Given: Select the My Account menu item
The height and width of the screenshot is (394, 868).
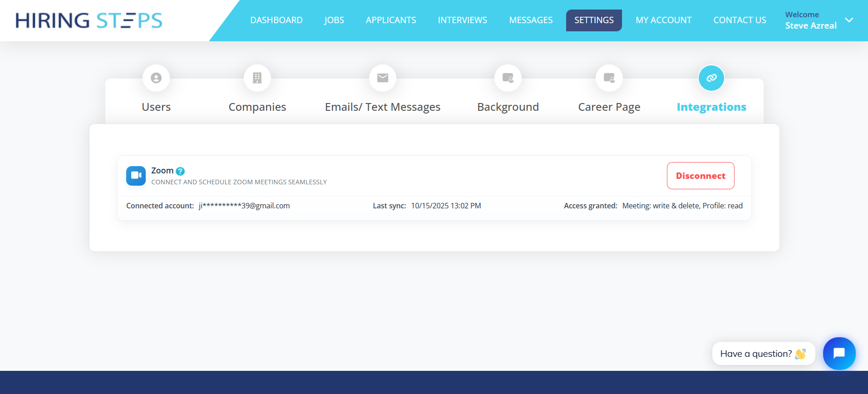Looking at the screenshot, I should [x=663, y=20].
